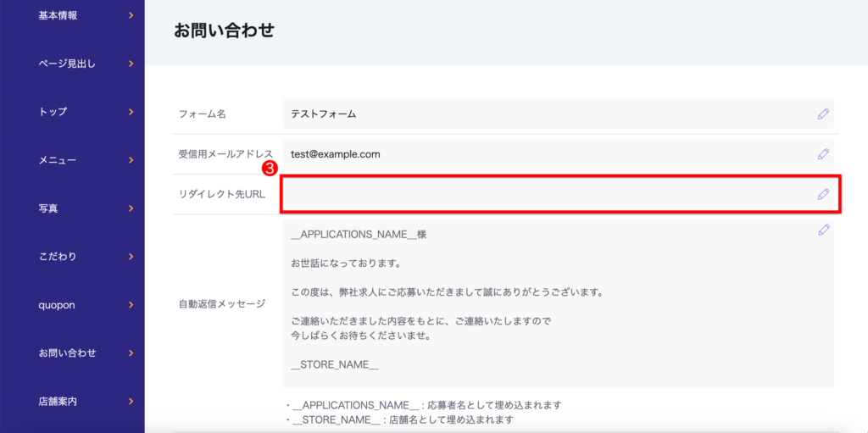Click the pencil icon in リダイレクト先URL row
The image size is (868, 433).
822,194
